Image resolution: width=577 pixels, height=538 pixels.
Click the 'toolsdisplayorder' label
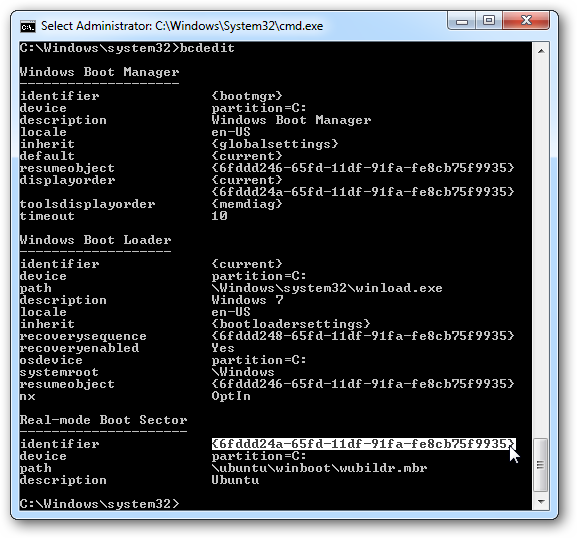tap(88, 204)
